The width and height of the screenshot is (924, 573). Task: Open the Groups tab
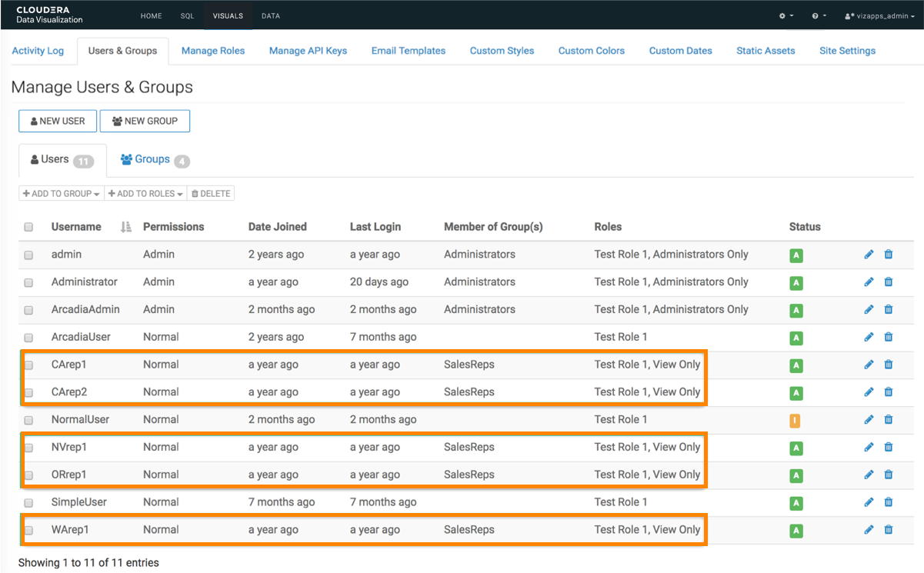pos(154,160)
